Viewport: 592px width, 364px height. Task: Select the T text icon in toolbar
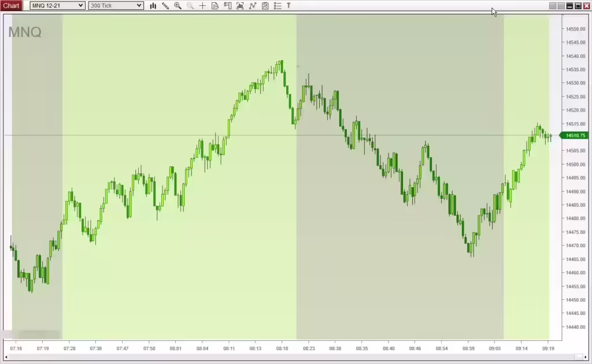coord(288,6)
